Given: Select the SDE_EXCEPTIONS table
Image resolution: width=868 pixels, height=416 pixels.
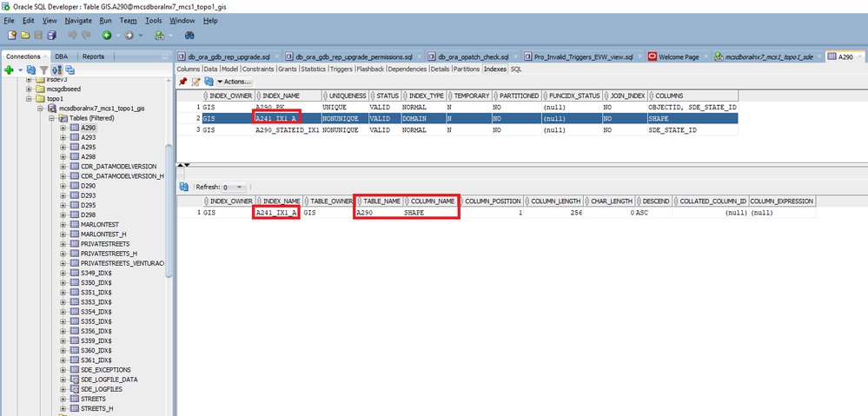Looking at the screenshot, I should pyautogui.click(x=106, y=369).
